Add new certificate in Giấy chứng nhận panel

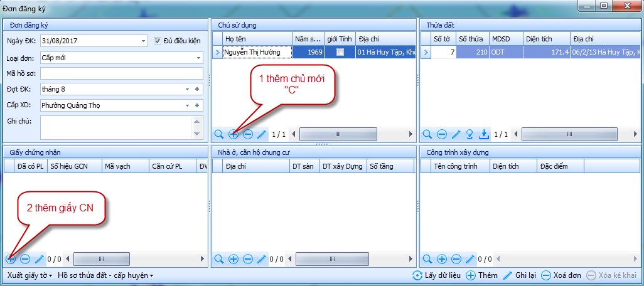coord(11,258)
